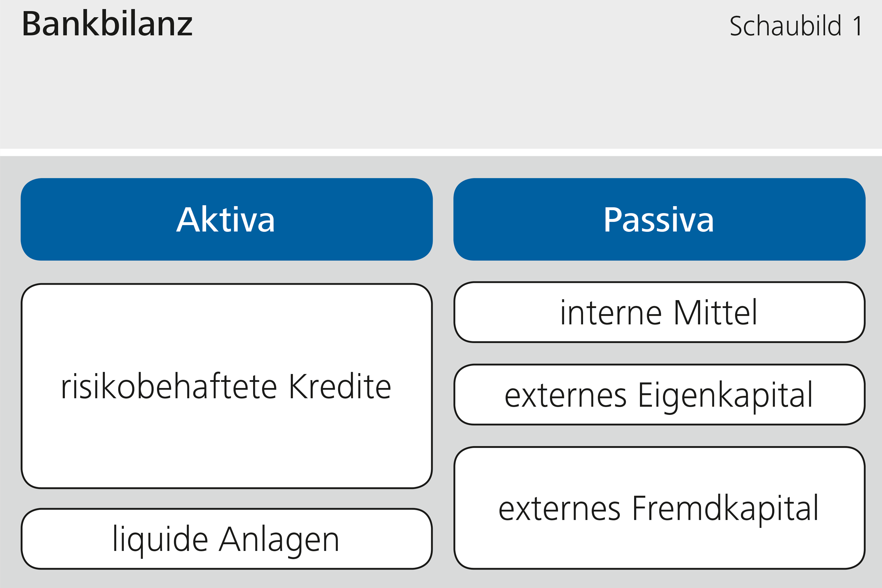
Task: Select the blue Passiva header box
Action: point(659,219)
